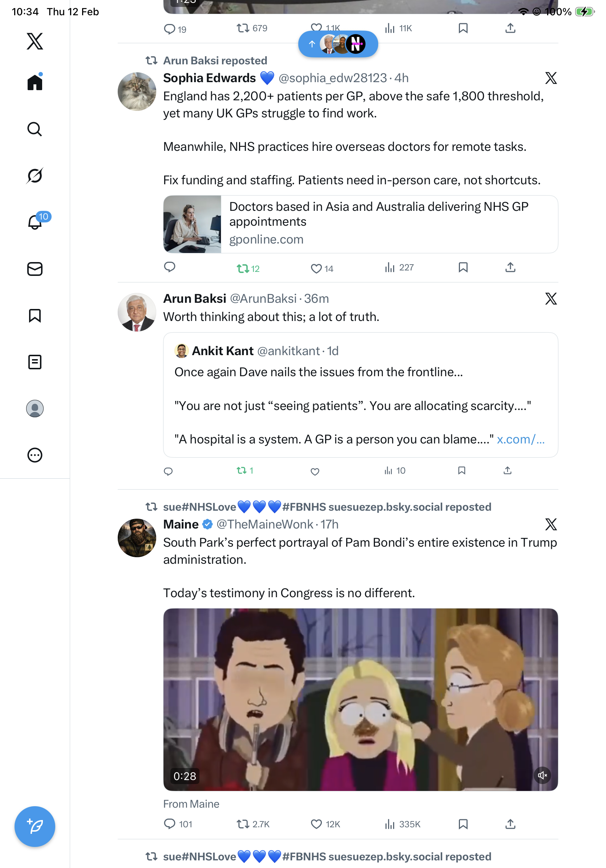Open the Profile icon in sidebar

tap(35, 409)
